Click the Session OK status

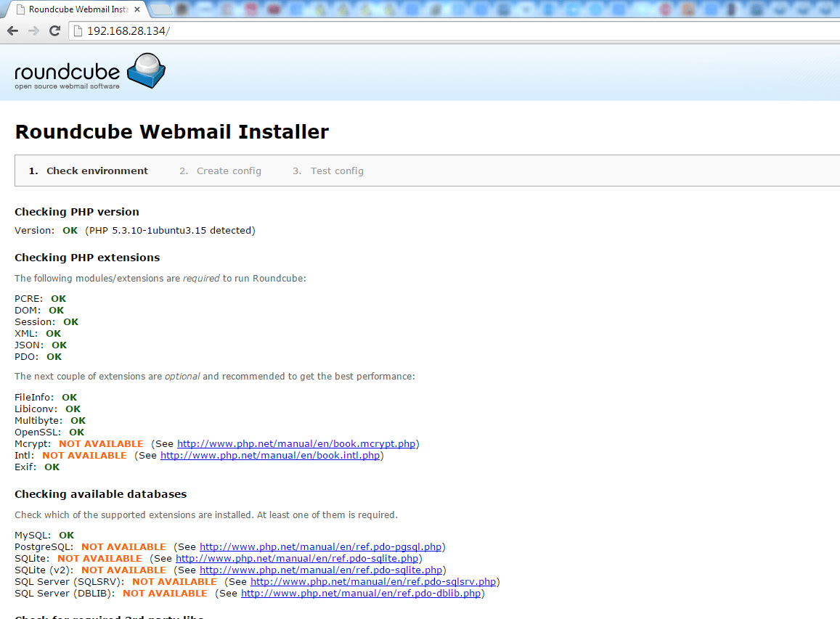[70, 322]
